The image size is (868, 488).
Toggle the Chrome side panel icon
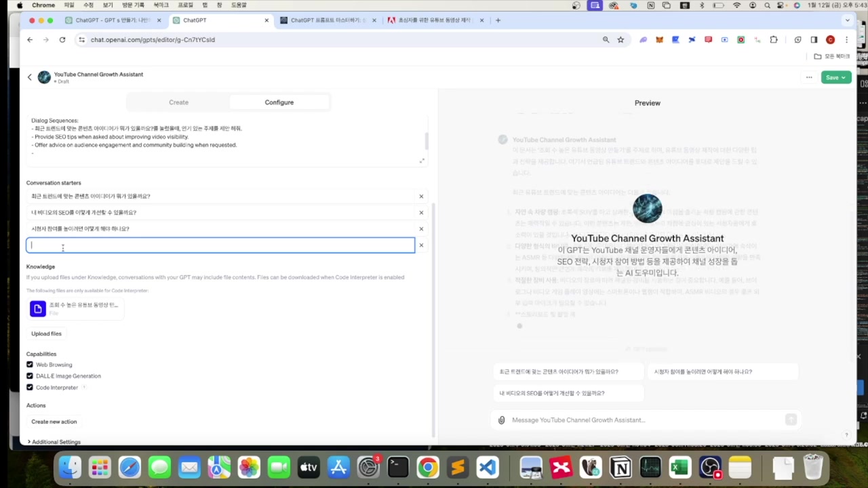[x=814, y=40]
